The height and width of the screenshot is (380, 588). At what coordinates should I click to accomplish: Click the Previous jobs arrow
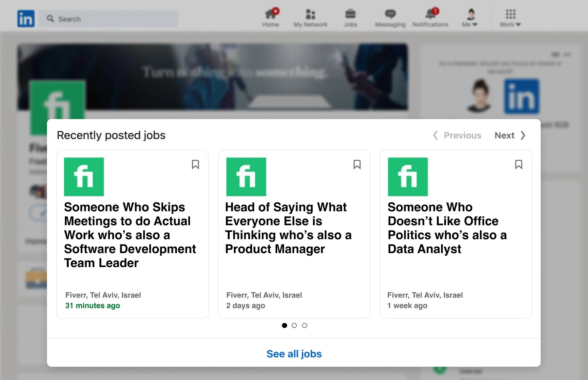[457, 135]
